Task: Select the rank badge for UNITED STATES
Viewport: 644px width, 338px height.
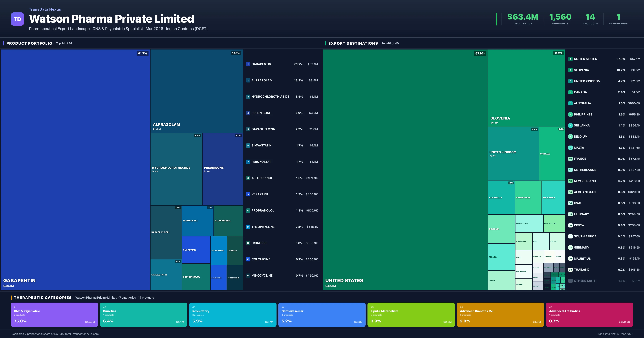Action: pos(570,59)
